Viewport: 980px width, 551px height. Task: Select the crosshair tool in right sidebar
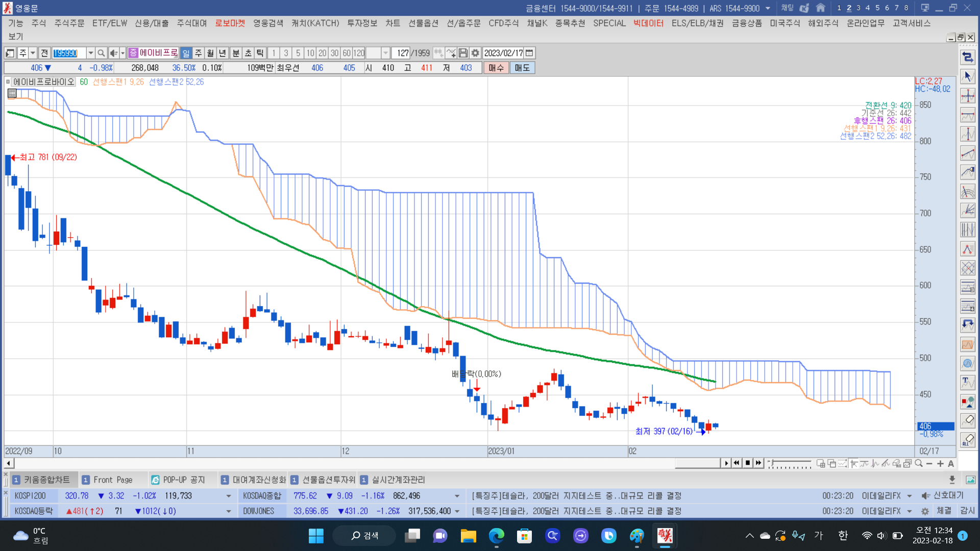(x=968, y=96)
